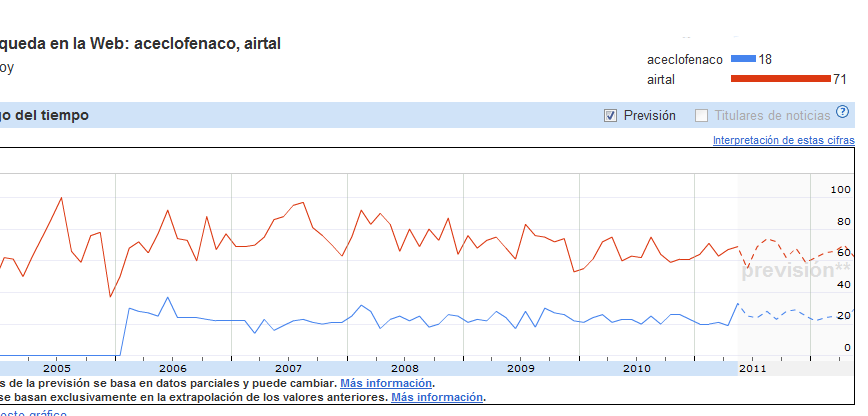
Task: Toggle the Titulares de noticias checkbox
Action: pos(702,116)
